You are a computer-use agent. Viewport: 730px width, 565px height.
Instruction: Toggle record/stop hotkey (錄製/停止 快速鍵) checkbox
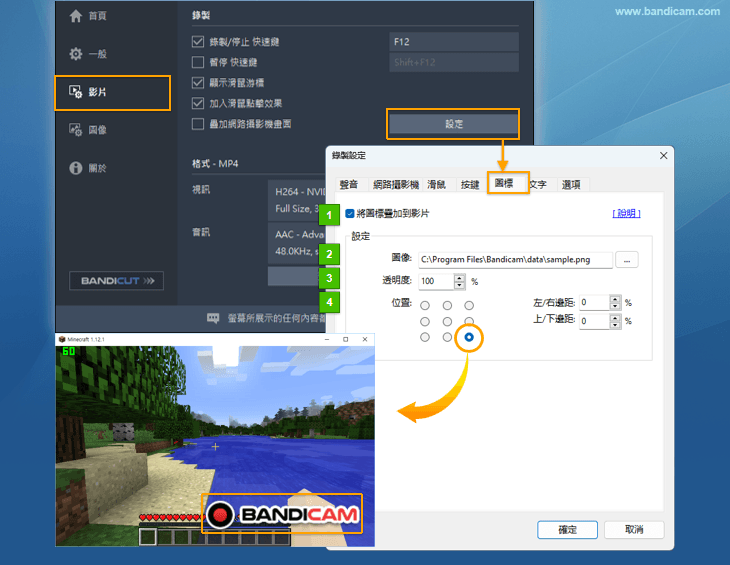point(198,42)
